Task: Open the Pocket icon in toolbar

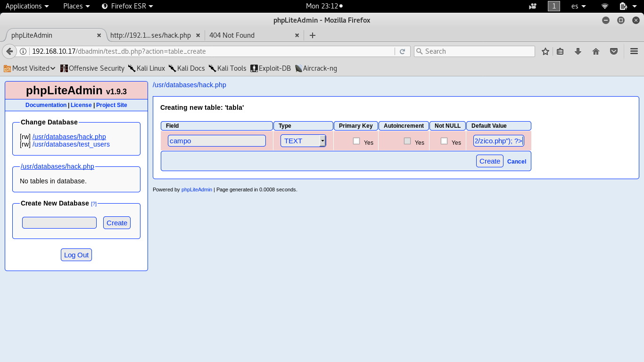Action: (614, 51)
